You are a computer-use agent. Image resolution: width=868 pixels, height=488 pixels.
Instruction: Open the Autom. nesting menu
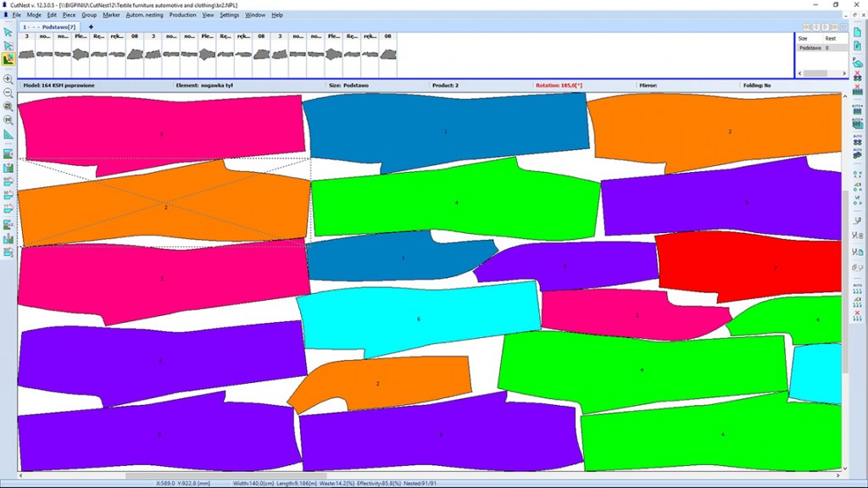pos(144,15)
